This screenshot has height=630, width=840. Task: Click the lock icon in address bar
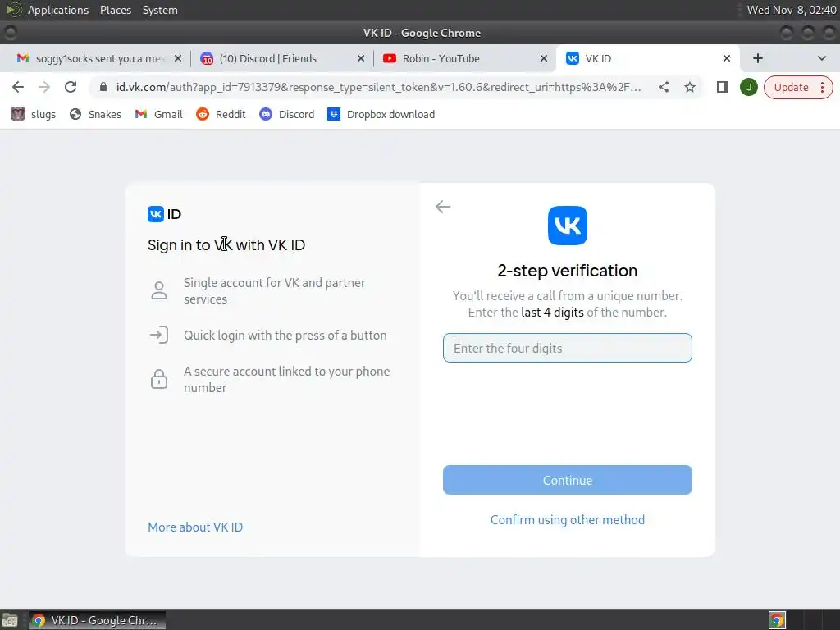[x=103, y=87]
